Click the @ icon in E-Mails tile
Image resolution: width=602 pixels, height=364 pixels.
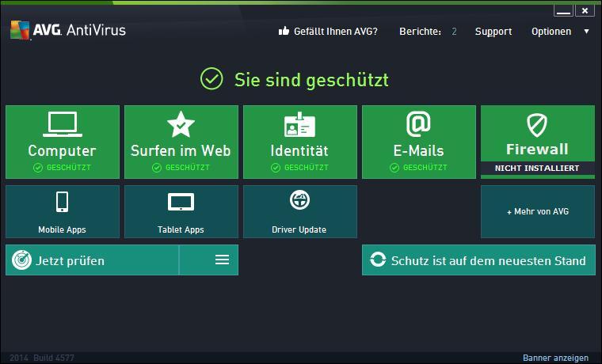pyautogui.click(x=418, y=123)
